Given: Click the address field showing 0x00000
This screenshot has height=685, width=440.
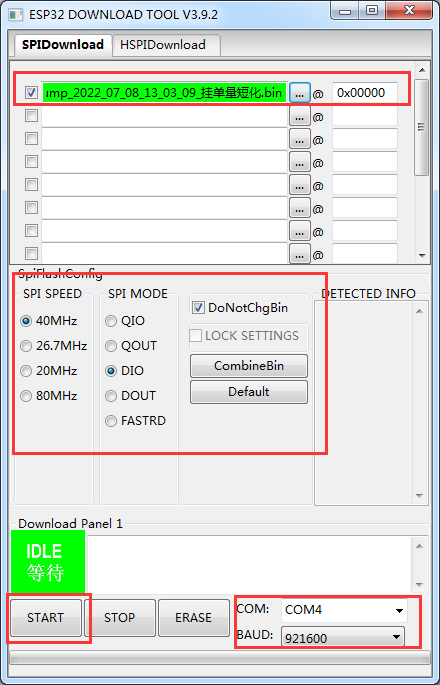Looking at the screenshot, I should click(x=365, y=93).
